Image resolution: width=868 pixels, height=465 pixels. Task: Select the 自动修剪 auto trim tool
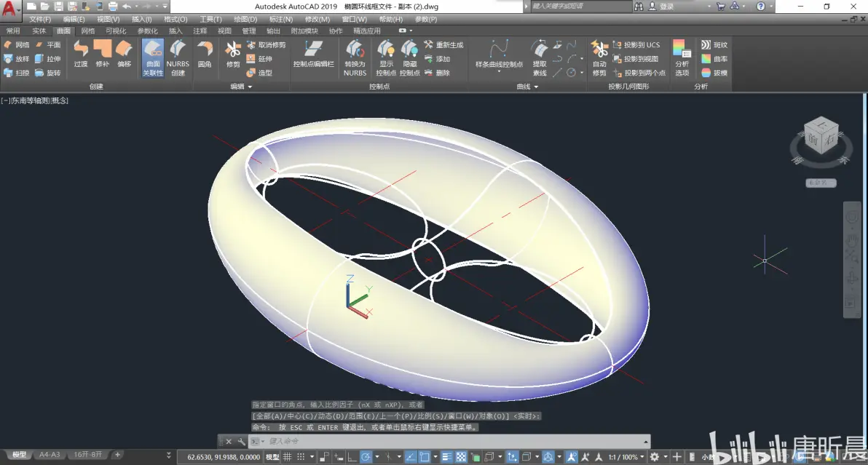point(599,57)
